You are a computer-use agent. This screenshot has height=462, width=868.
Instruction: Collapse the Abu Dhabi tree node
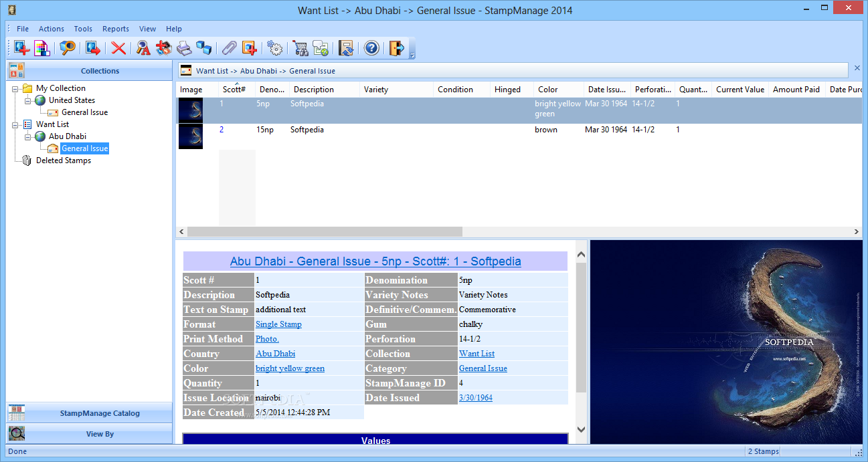[x=28, y=136]
